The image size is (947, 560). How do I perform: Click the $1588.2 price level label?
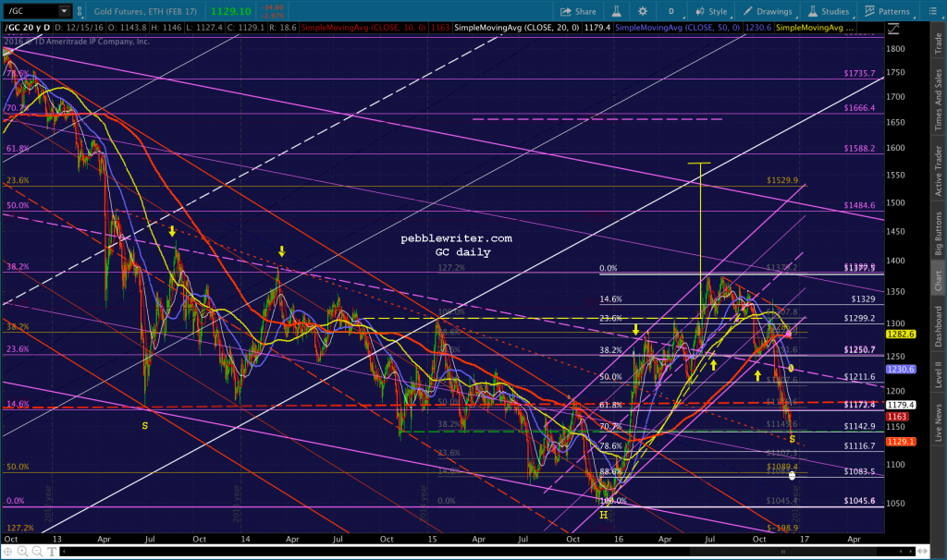[x=859, y=149]
